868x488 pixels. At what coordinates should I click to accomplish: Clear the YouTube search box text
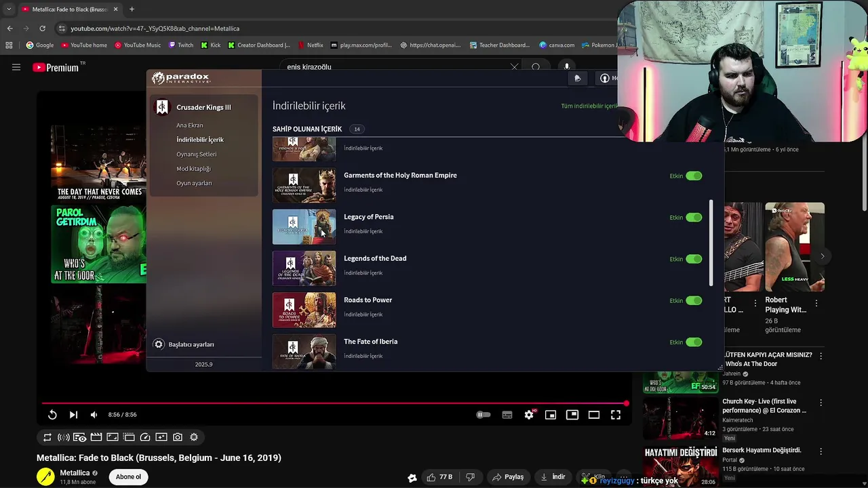click(x=514, y=67)
